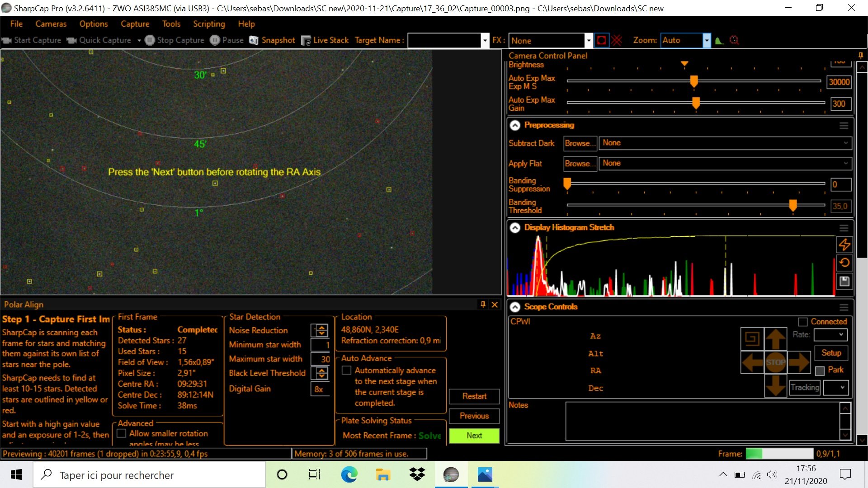868x488 pixels.
Task: Open the Capture menu
Action: 135,24
